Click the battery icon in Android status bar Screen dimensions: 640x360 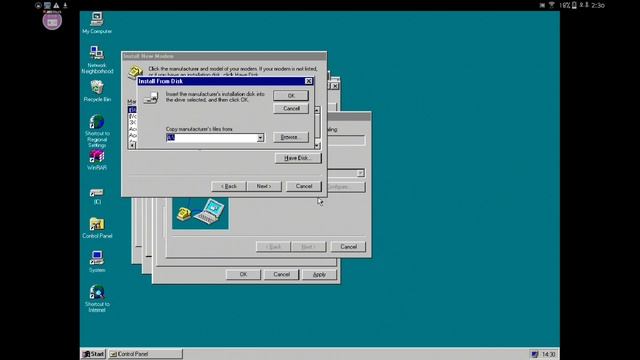pyautogui.click(x=574, y=5)
